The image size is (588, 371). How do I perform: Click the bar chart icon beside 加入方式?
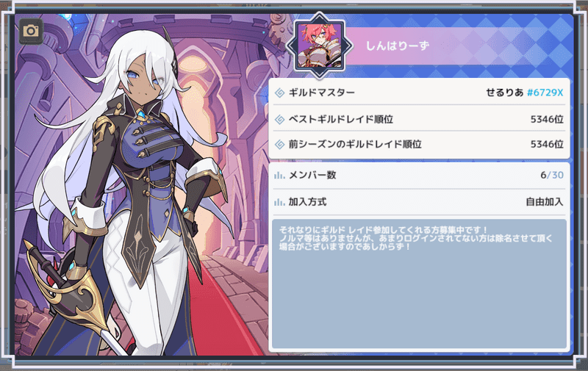tap(279, 202)
